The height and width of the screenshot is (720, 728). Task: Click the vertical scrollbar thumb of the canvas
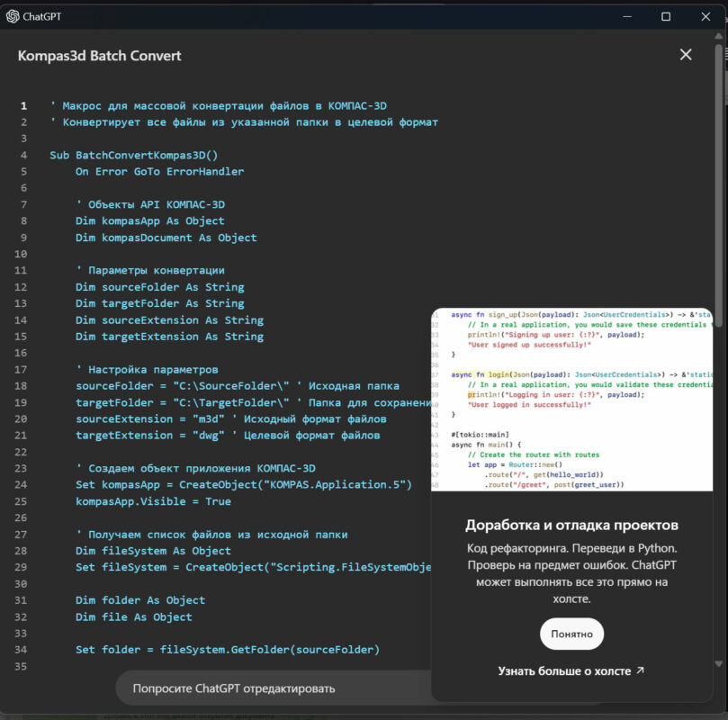coord(718,185)
